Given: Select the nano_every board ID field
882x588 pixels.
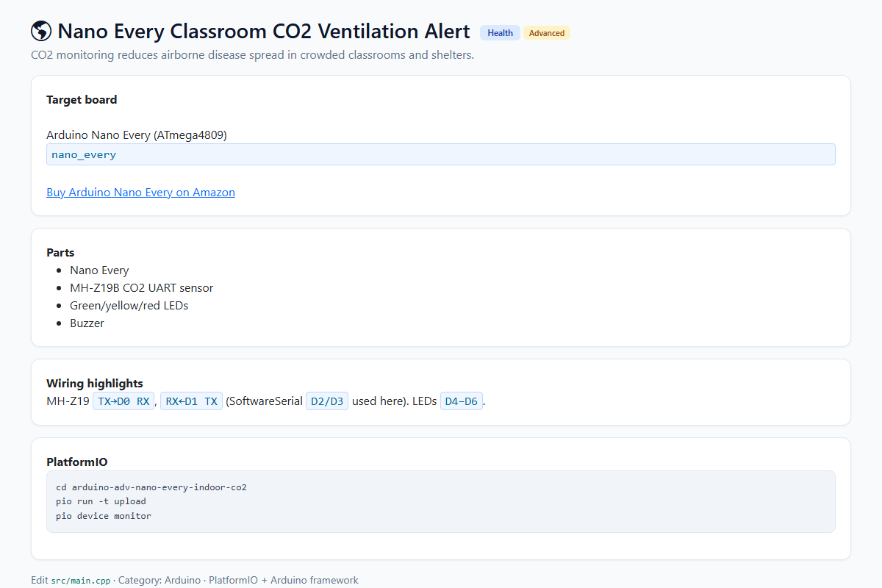Looking at the screenshot, I should coord(441,154).
